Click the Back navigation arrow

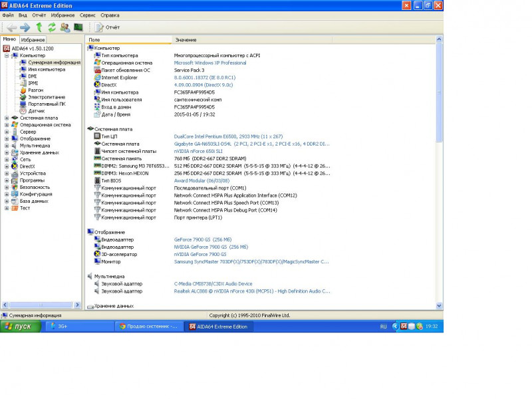[x=12, y=27]
